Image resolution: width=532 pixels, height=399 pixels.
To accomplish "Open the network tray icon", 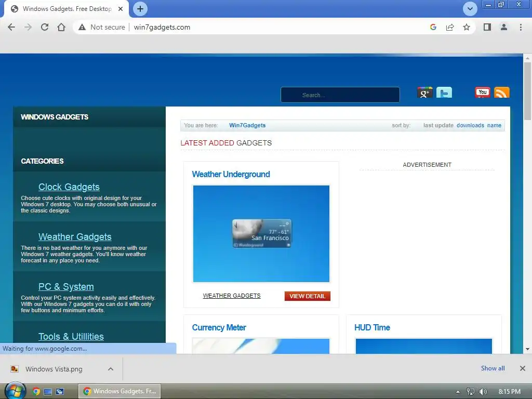I will [470, 392].
